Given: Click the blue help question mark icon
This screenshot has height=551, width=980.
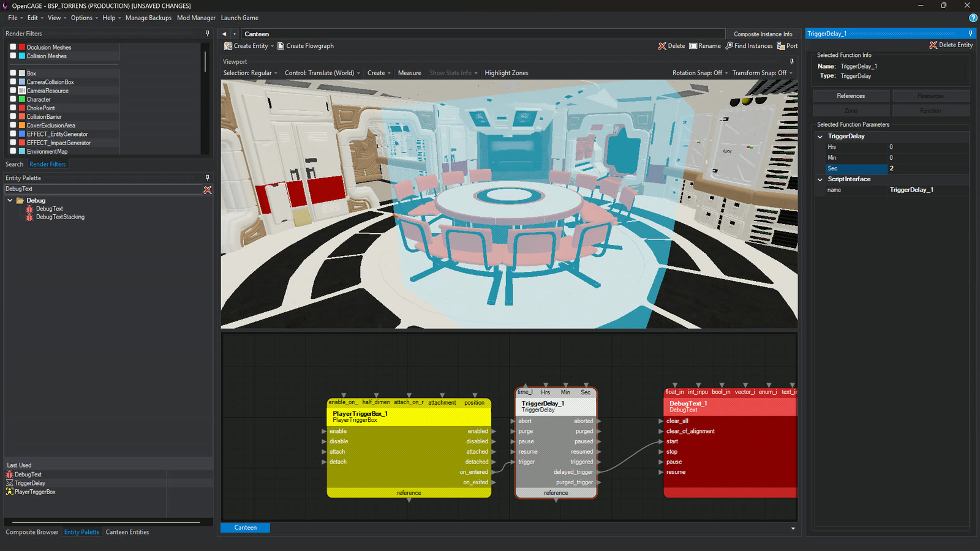Looking at the screenshot, I should pyautogui.click(x=973, y=18).
